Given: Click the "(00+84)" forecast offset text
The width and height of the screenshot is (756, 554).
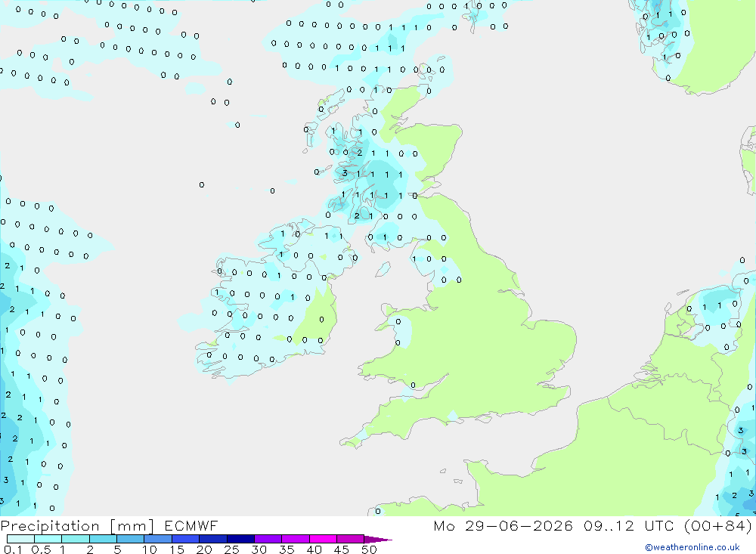Looking at the screenshot, I should point(718,525).
